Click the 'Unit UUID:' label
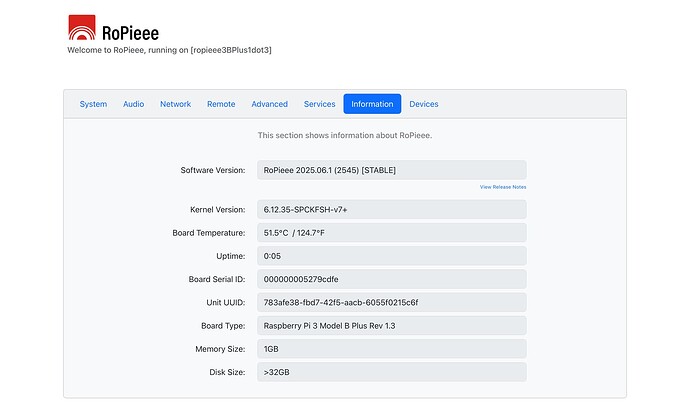The height and width of the screenshot is (402, 690). (226, 303)
